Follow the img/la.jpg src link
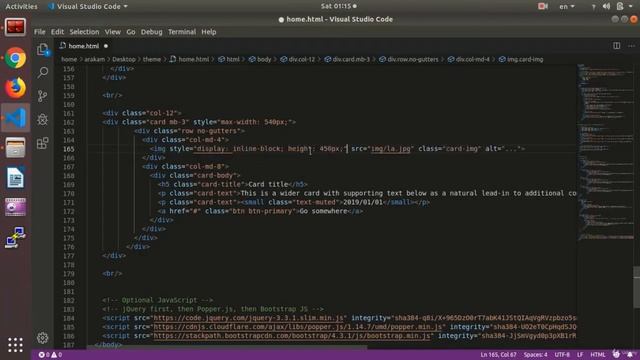 pyautogui.click(x=391, y=149)
